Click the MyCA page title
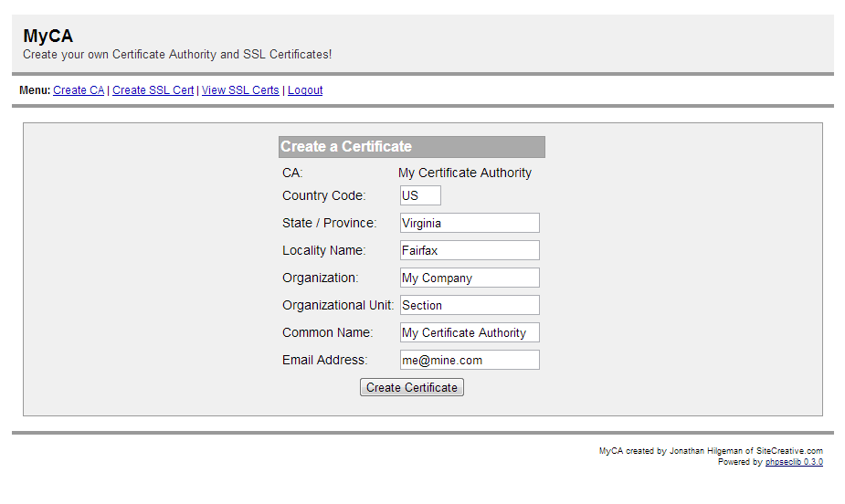 click(48, 37)
